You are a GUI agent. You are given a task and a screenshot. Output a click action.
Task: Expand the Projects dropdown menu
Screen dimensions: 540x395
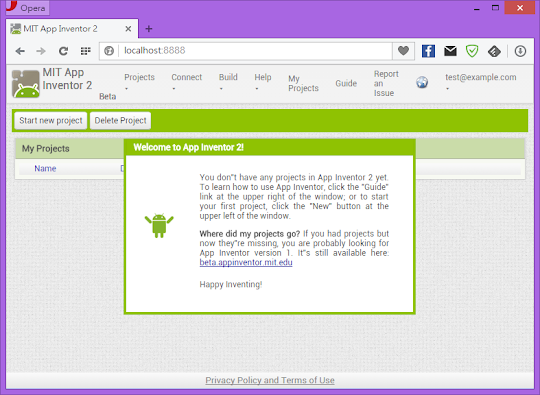139,82
